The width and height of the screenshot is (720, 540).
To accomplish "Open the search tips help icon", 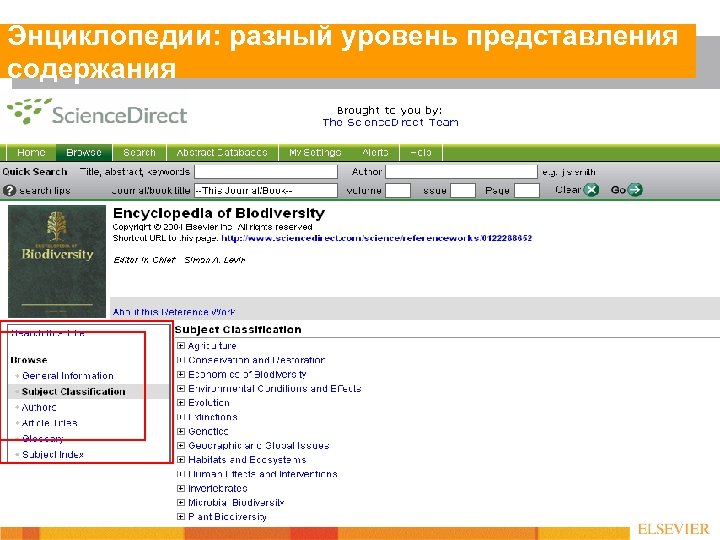I will pyautogui.click(x=9, y=190).
